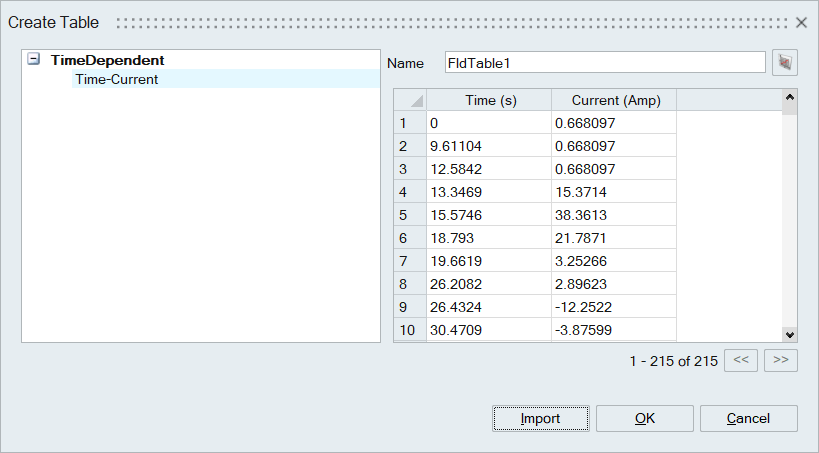Click the icon next to the Name field
819x453 pixels.
coord(785,63)
